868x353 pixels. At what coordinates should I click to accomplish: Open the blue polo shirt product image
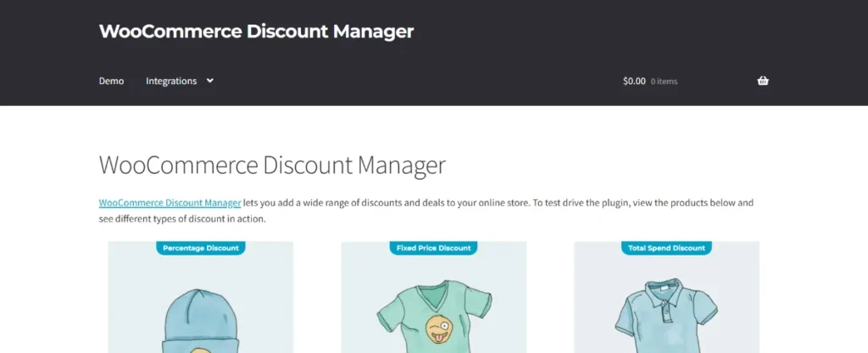pyautogui.click(x=666, y=297)
